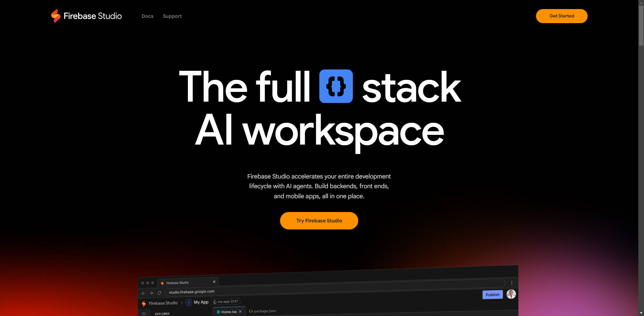Click the user avatar in preview mockup

[511, 294]
